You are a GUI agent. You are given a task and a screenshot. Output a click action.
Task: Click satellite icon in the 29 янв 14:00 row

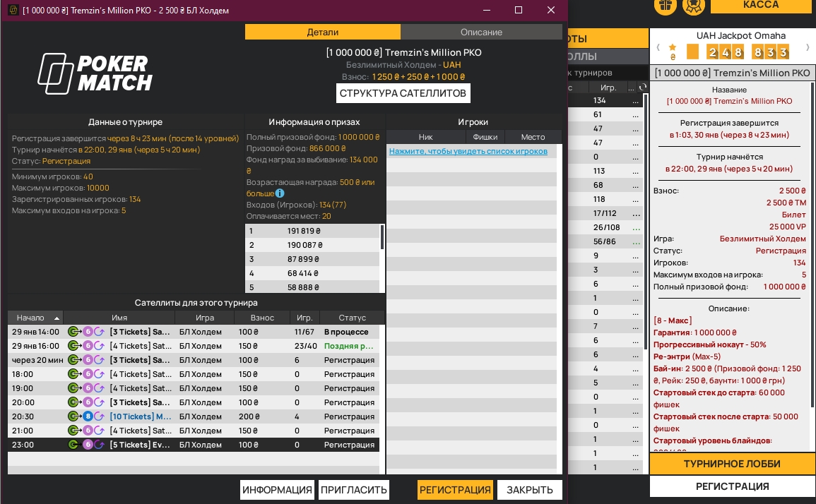(74, 332)
